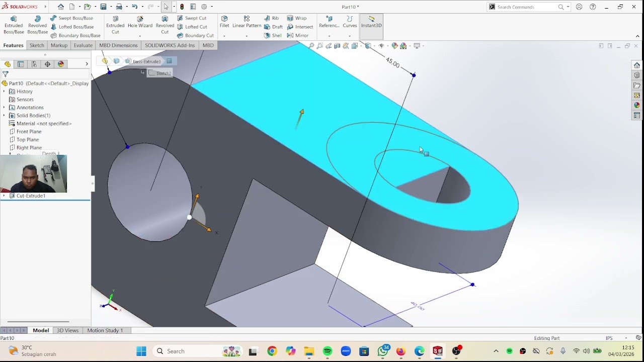
Task: Pick the Draft feature
Action: click(x=273, y=27)
